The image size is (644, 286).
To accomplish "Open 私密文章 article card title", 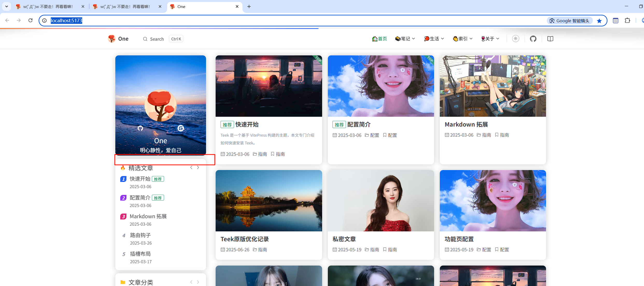I will [x=344, y=239].
